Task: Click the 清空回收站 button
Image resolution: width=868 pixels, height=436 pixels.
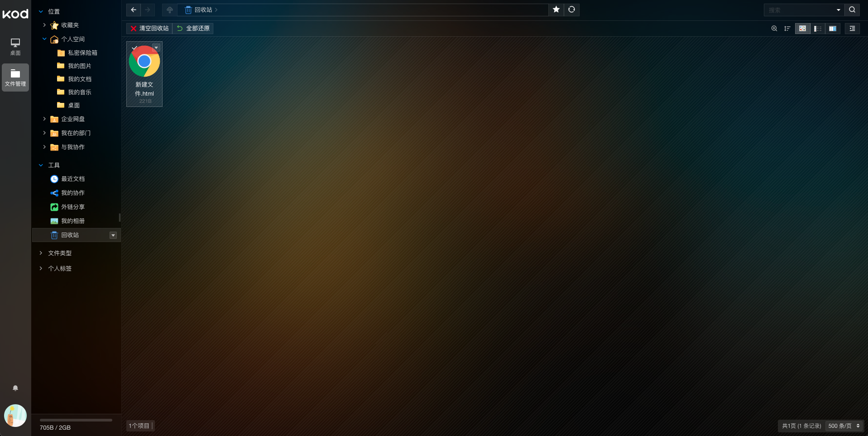Action: [149, 29]
